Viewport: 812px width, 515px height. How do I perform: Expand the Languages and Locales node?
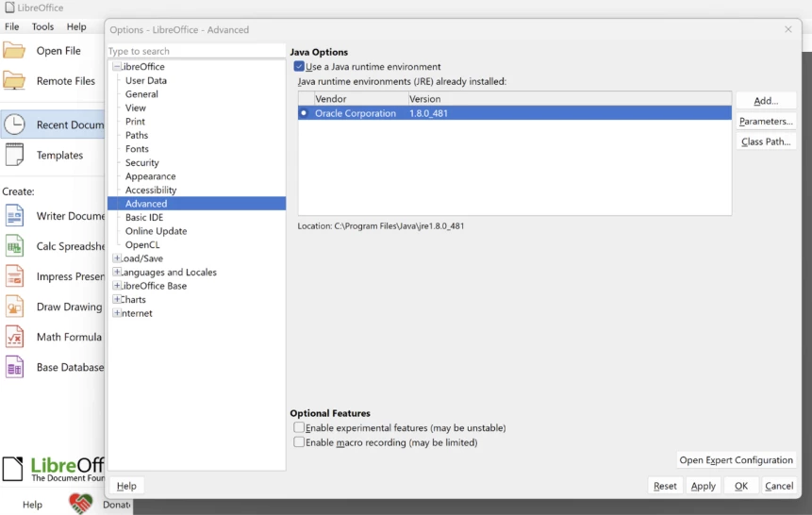117,272
